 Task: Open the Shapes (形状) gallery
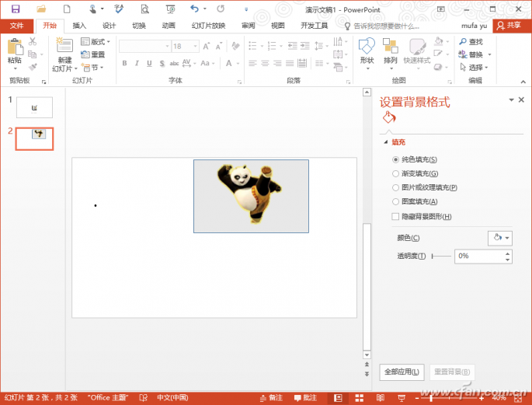[367, 54]
